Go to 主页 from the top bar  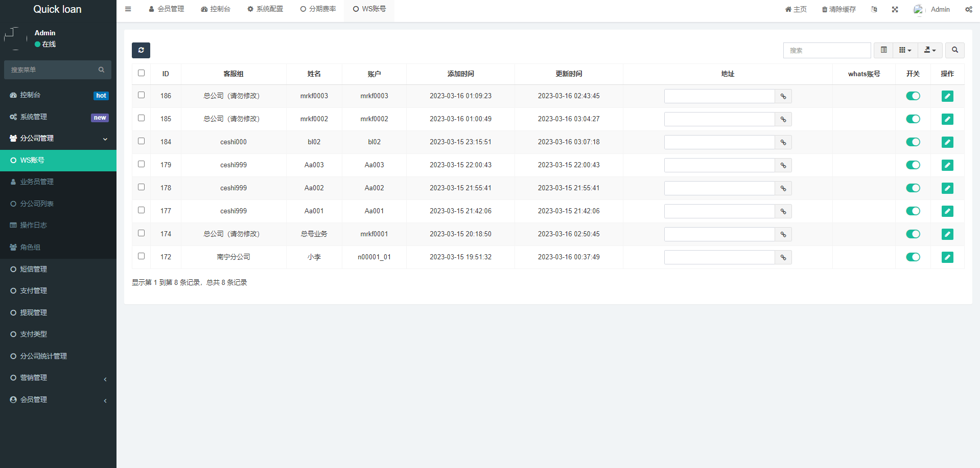pyautogui.click(x=796, y=9)
